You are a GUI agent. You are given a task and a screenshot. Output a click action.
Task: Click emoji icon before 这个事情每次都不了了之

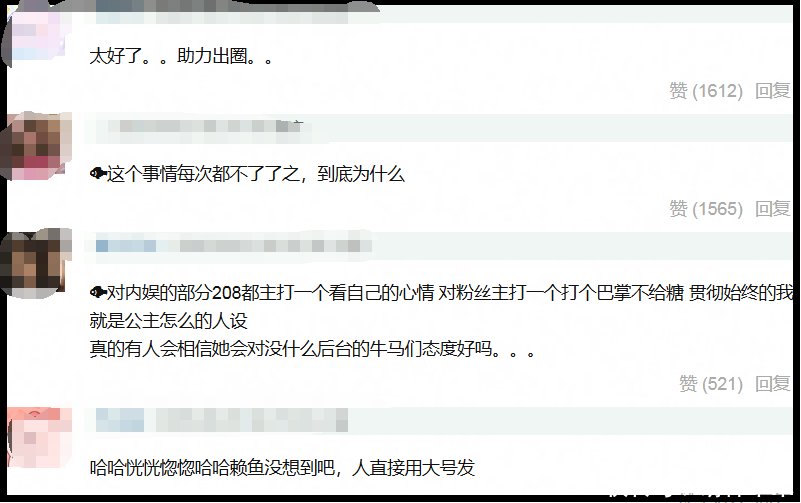pyautogui.click(x=98, y=174)
